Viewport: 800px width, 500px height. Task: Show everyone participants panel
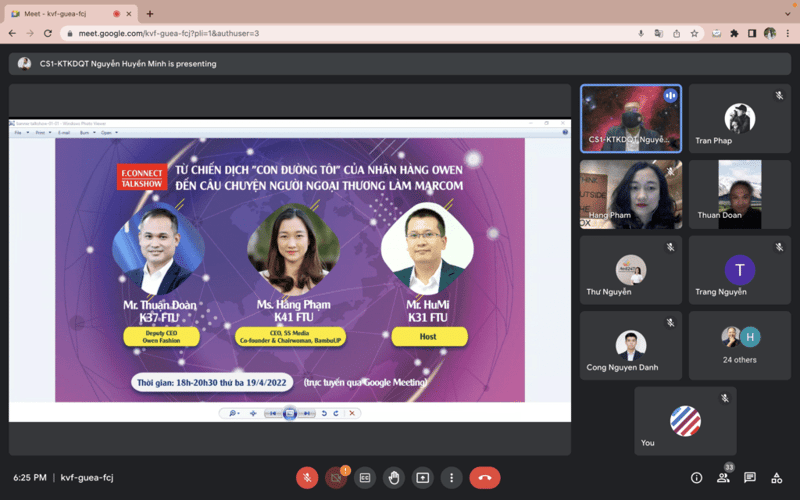point(723,478)
